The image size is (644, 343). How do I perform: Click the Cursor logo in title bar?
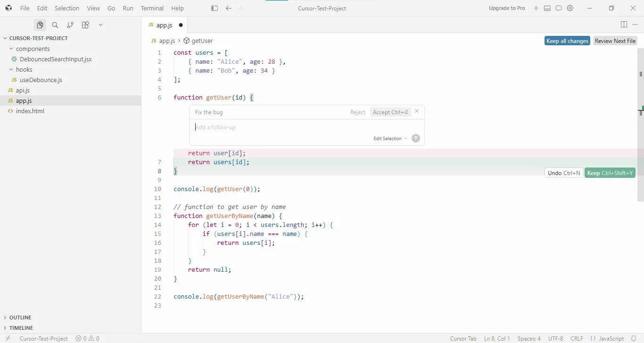click(x=8, y=8)
